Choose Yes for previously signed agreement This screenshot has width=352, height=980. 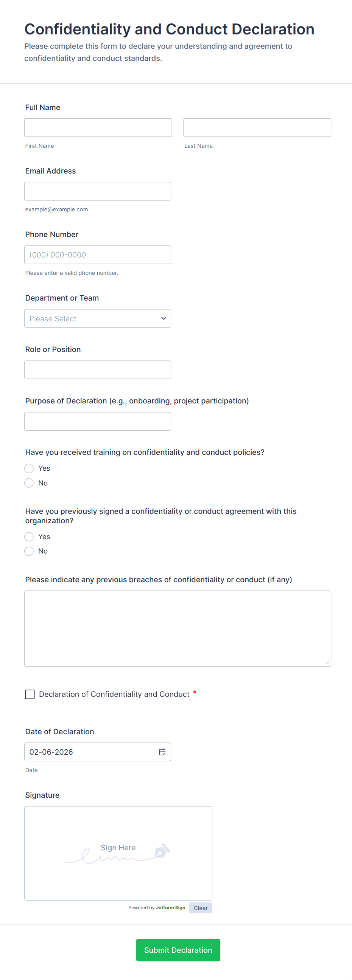point(29,537)
